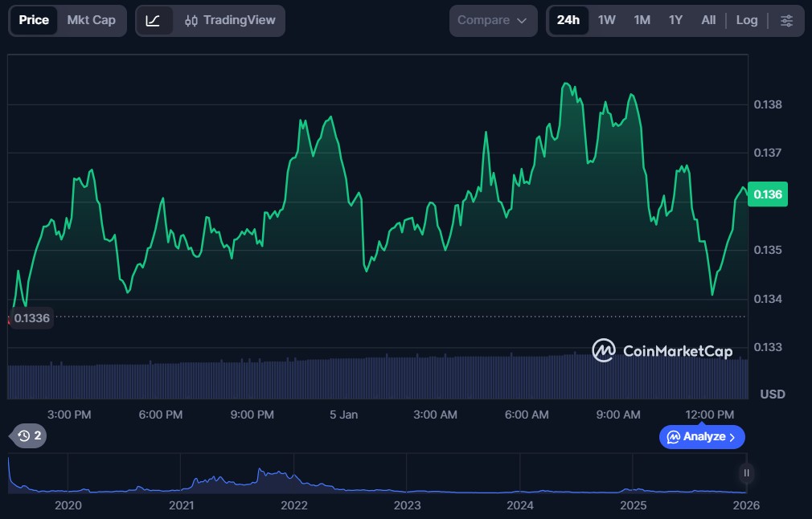Select the 1W time range
Viewport: 812px width, 519px height.
(607, 20)
